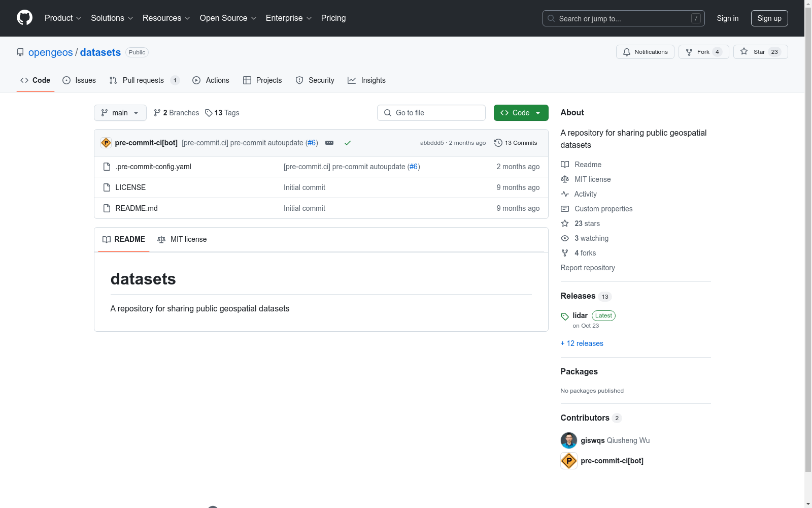Open the LICENSE file name
The image size is (812, 508).
pos(130,187)
